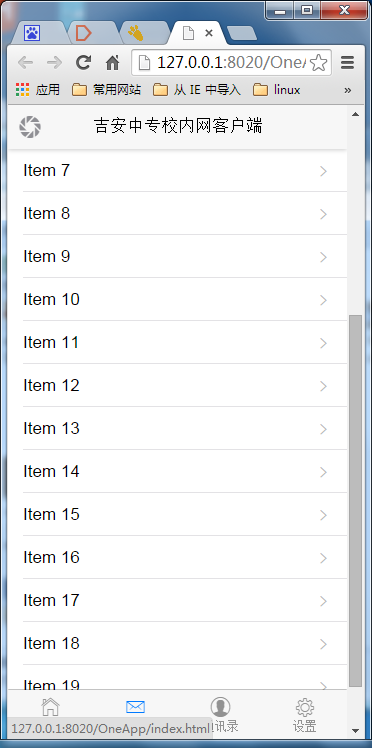Open the home tab icon in bottom bar
Viewport: 372px width, 748px height.
point(51,707)
